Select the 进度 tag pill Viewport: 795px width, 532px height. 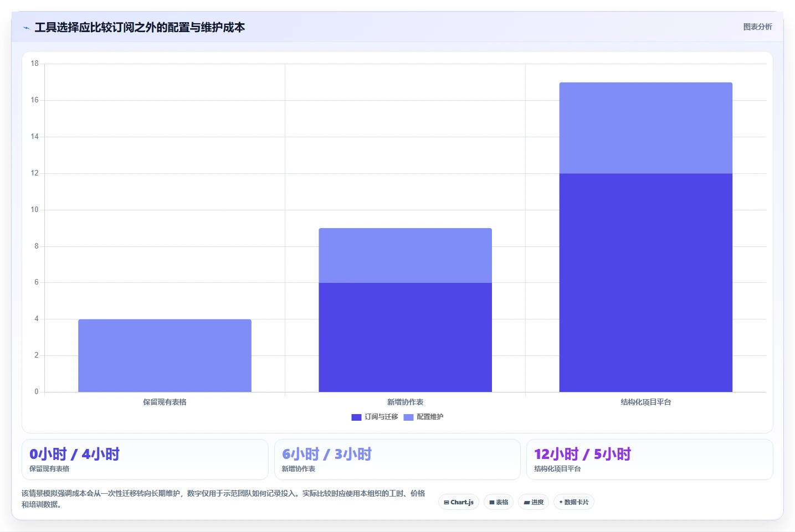tap(534, 502)
